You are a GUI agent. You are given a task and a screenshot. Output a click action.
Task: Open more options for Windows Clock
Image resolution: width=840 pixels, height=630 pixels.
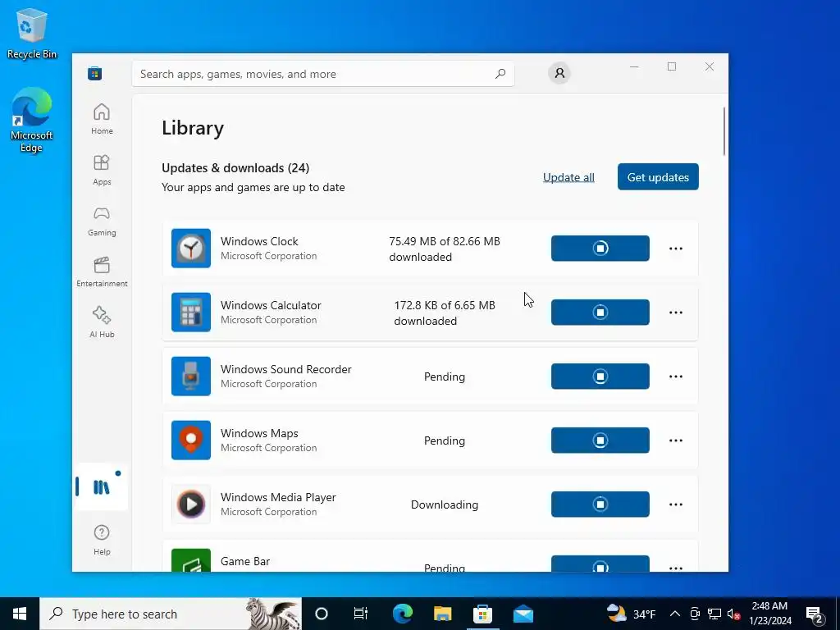pos(676,248)
